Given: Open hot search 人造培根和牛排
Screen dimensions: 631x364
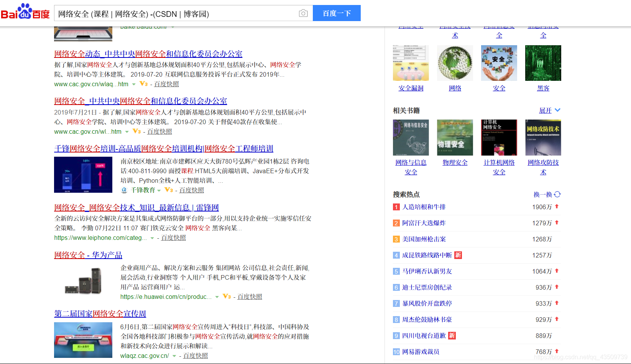Looking at the screenshot, I should pyautogui.click(x=424, y=207).
